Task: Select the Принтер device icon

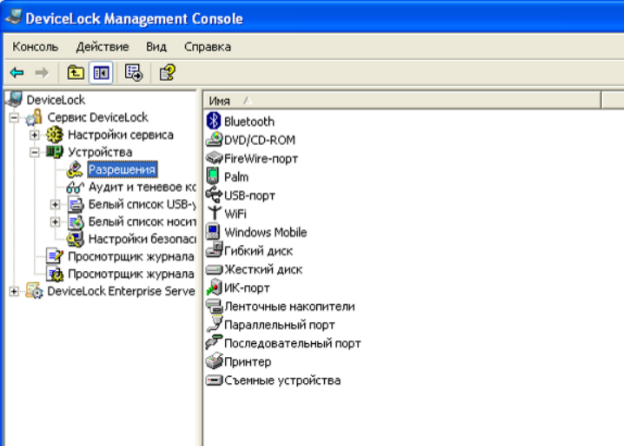Action: coord(213,362)
